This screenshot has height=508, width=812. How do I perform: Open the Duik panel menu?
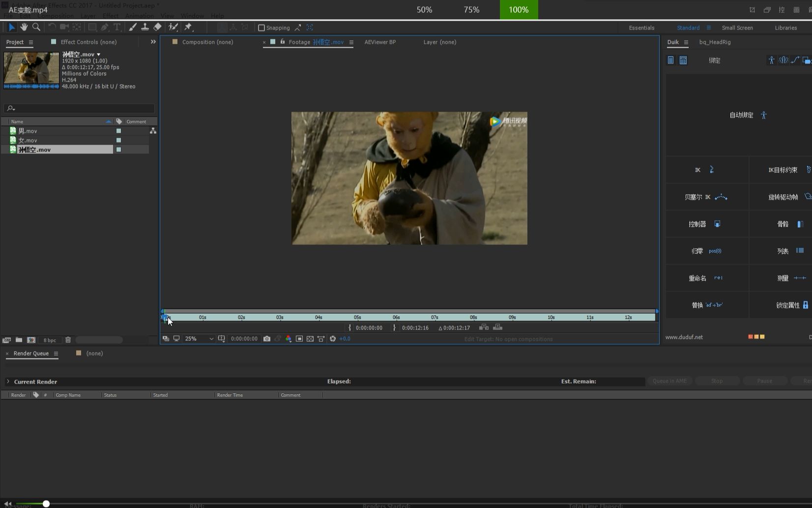(x=686, y=42)
